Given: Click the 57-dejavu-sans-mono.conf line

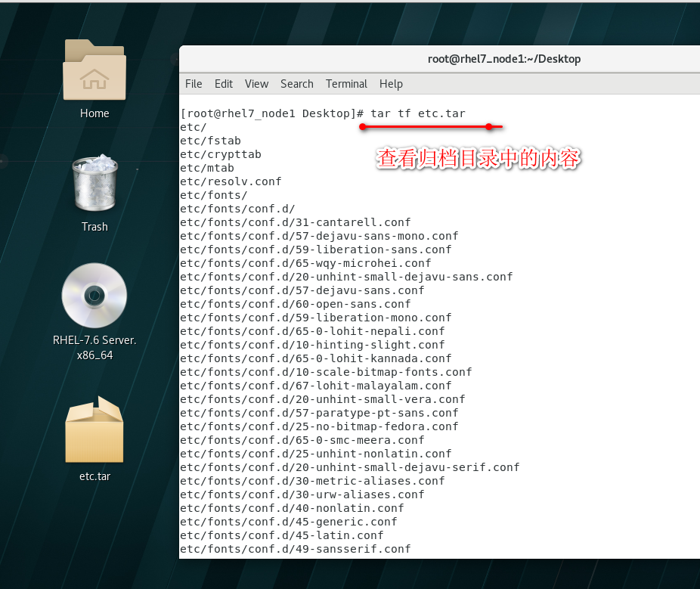Looking at the screenshot, I should point(319,236).
